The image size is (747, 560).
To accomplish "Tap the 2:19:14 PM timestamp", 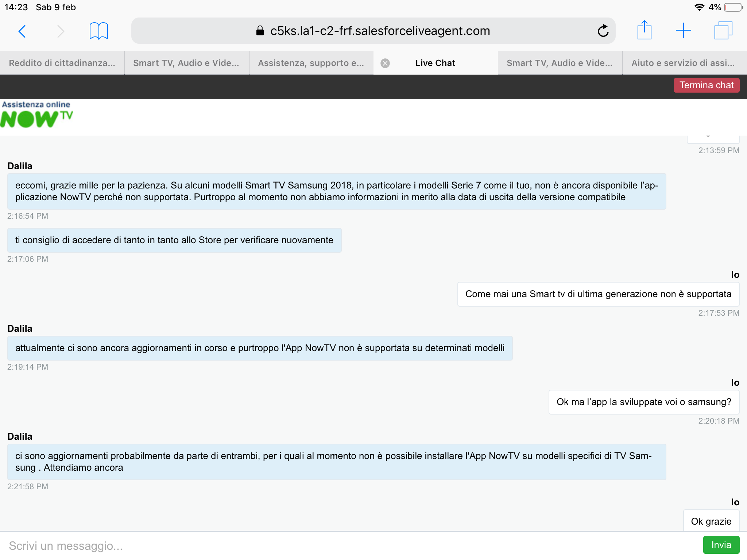I will pos(28,367).
